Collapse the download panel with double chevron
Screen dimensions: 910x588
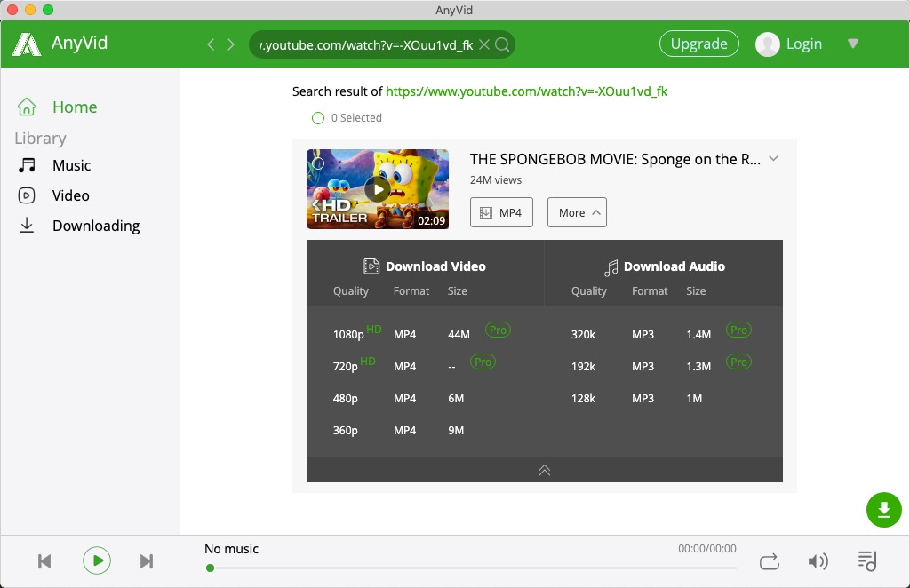coord(545,470)
